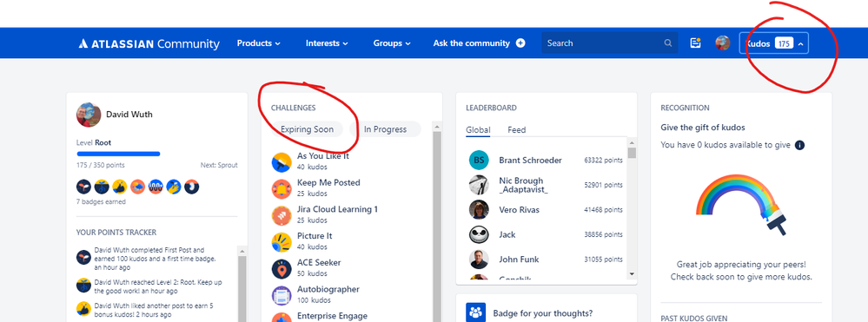Click the leaderboard scroll-down arrow
868x322 pixels.
[632, 274]
